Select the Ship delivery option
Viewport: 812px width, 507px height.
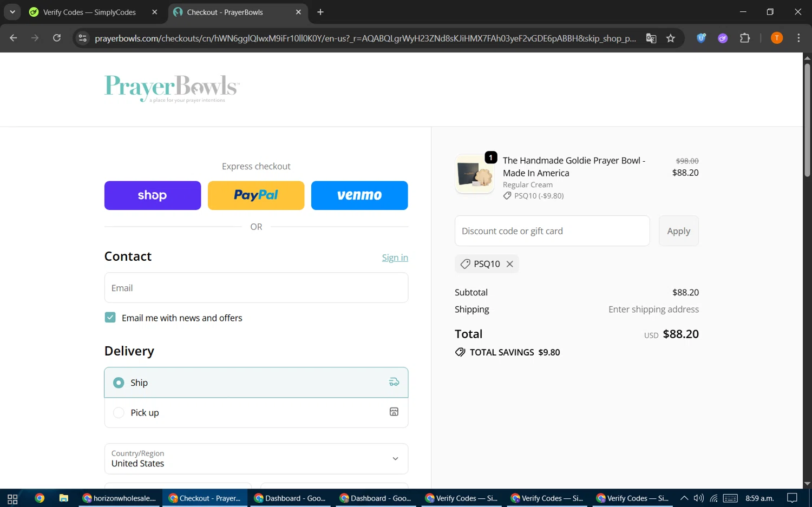pos(256,383)
